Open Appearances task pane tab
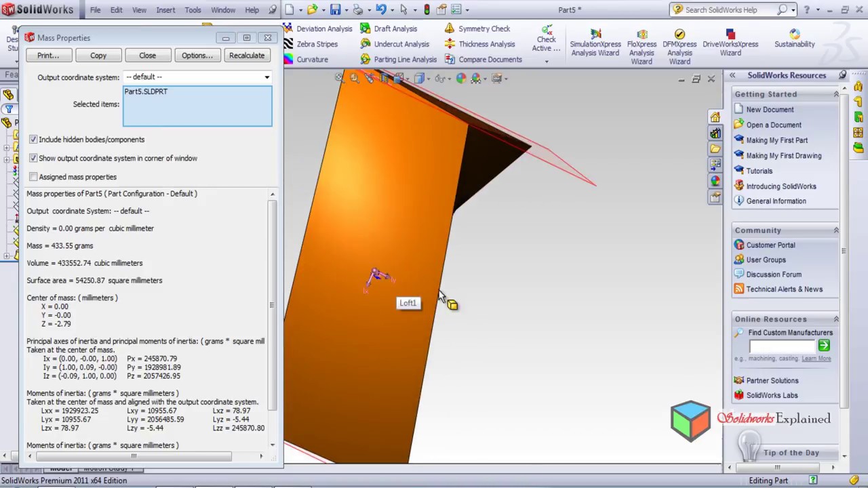The width and height of the screenshot is (868, 488). tap(715, 181)
